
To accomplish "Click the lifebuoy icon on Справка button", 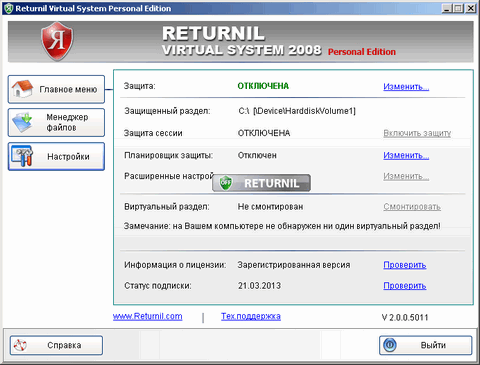I will (x=20, y=345).
